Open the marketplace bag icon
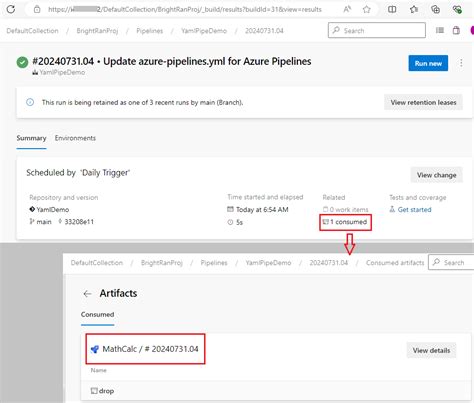Viewport: 474px width, 403px height. pos(456,30)
